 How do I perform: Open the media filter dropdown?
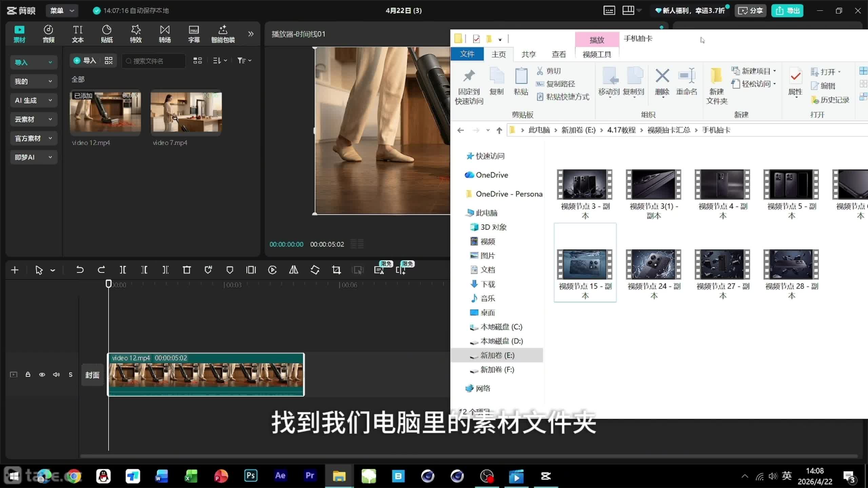[x=244, y=61]
